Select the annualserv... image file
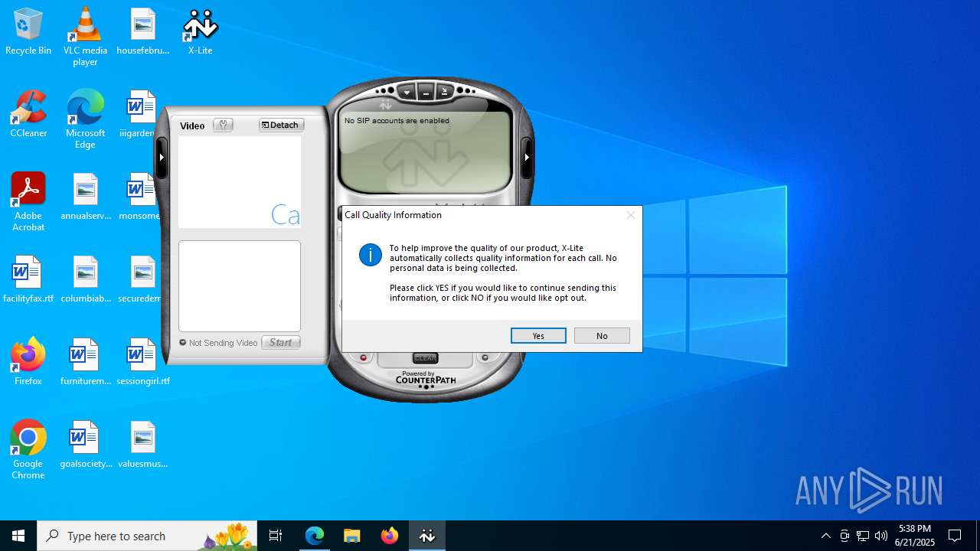Screen dimensions: 980x551 point(85,197)
